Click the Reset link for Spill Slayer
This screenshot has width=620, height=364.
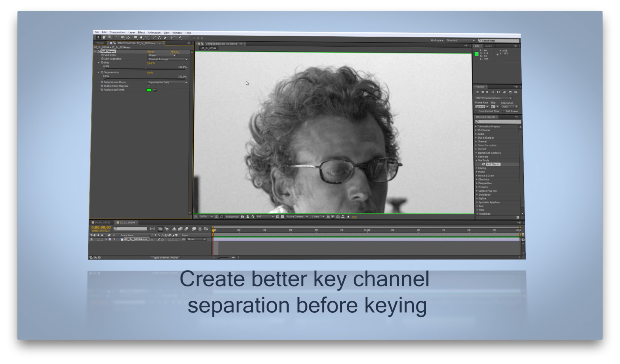click(150, 52)
